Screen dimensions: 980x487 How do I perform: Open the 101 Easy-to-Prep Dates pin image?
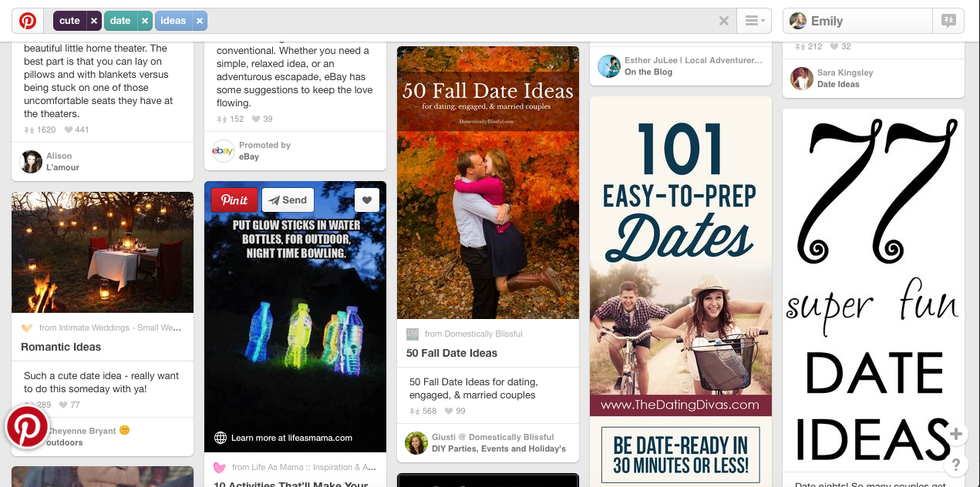pos(680,255)
